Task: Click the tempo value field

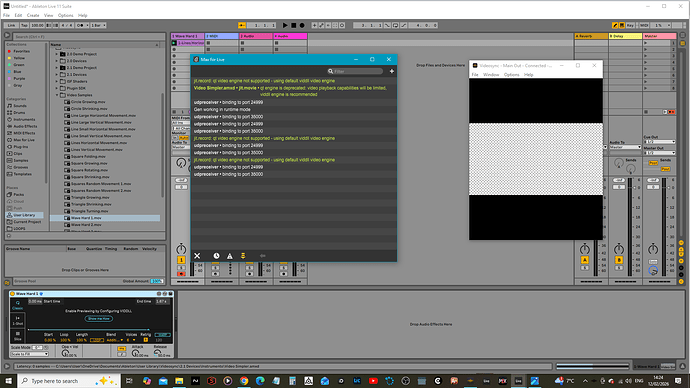Action: (x=37, y=26)
